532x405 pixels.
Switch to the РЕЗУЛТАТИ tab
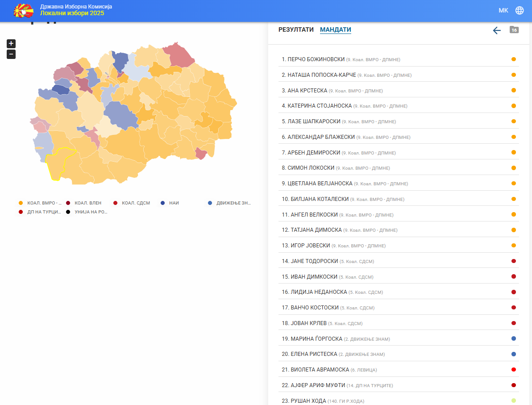(296, 29)
